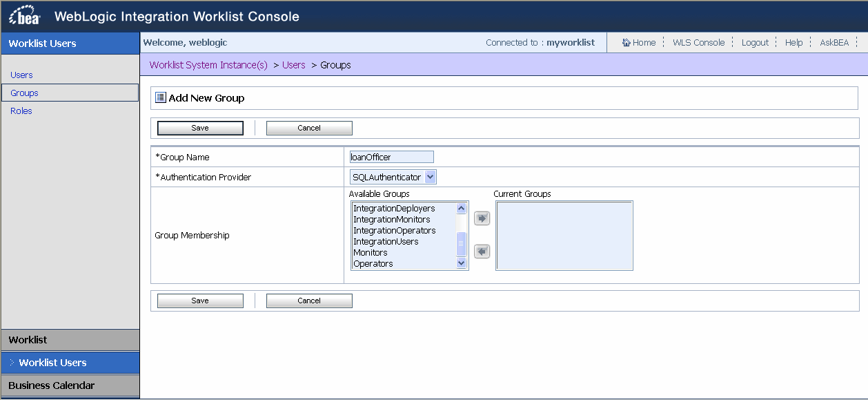Click the Welcome, weblogic text

(x=185, y=43)
